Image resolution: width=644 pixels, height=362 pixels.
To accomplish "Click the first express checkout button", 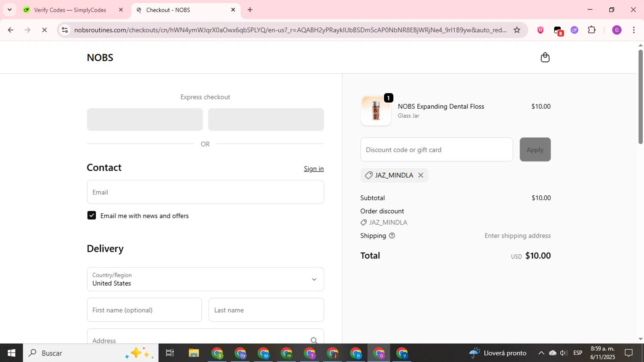I will [x=145, y=119].
